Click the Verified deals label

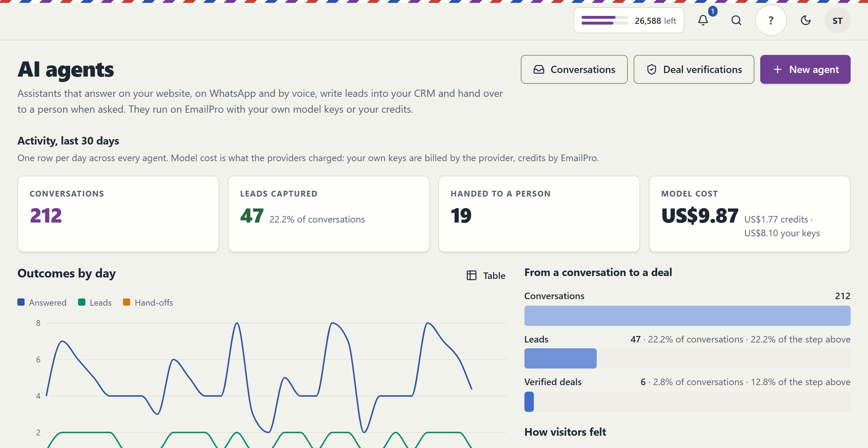(x=553, y=382)
